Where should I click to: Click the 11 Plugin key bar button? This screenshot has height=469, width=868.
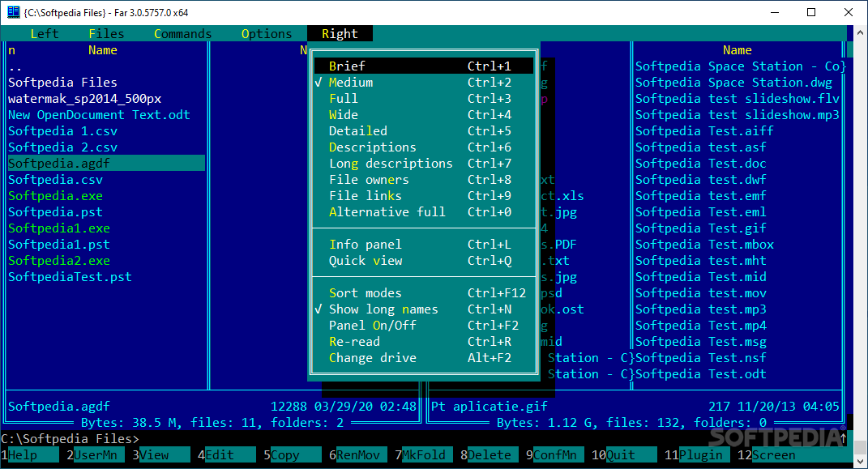coord(697,455)
